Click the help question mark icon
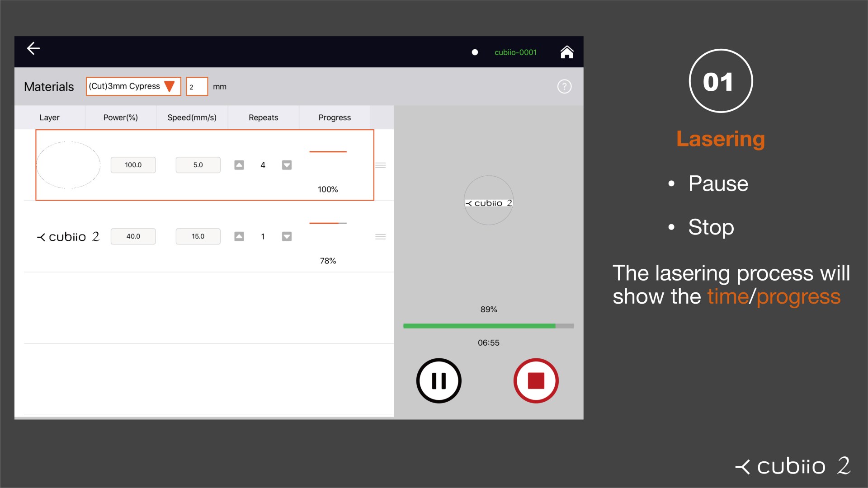Viewport: 868px width, 488px height. [x=564, y=86]
